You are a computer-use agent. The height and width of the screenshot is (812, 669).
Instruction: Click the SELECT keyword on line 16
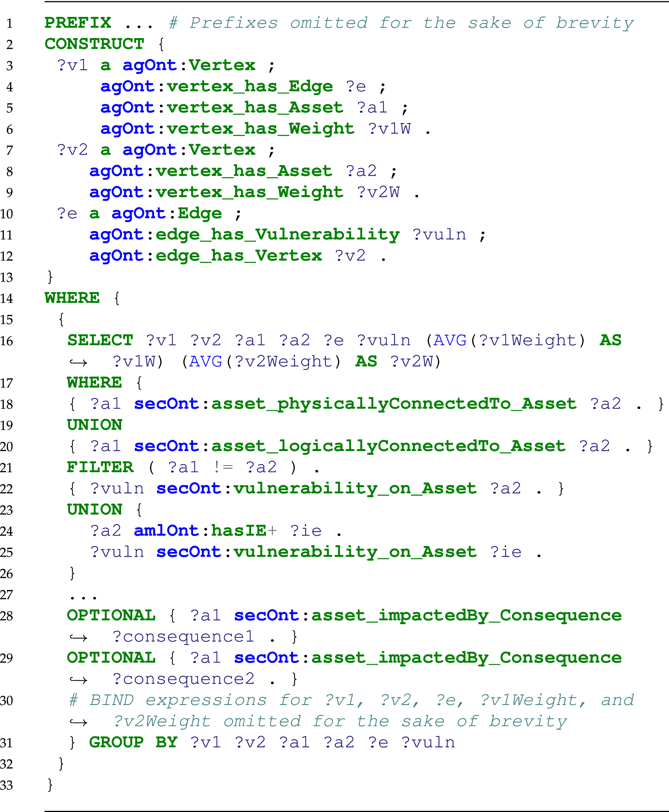(100, 340)
